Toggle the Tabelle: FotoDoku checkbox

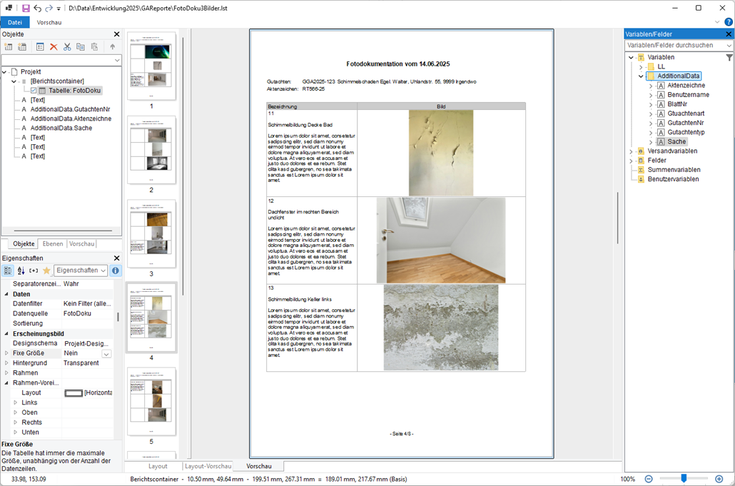point(35,90)
